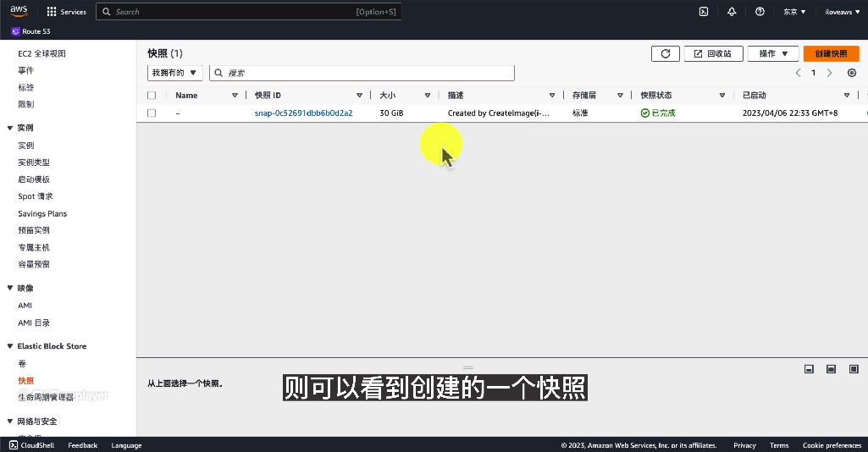Sort by 快照状态 column arrow
Viewport: 868px width, 452px height.
point(721,95)
